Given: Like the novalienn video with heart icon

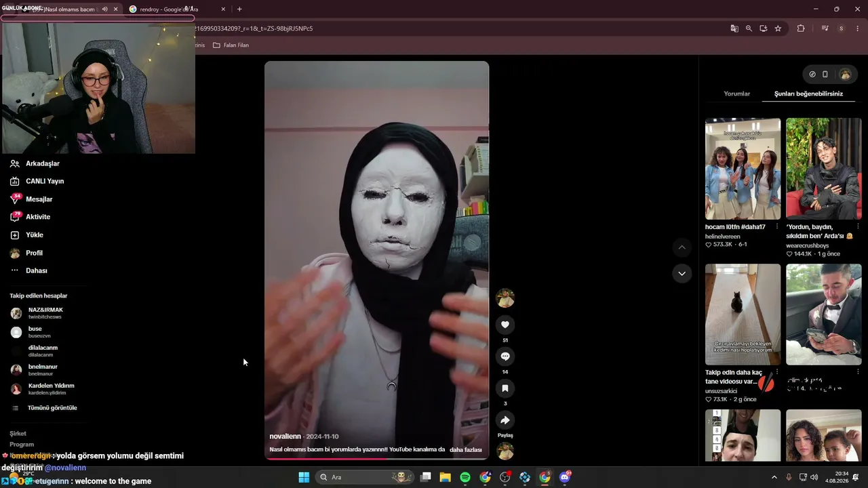Looking at the screenshot, I should click(x=505, y=325).
